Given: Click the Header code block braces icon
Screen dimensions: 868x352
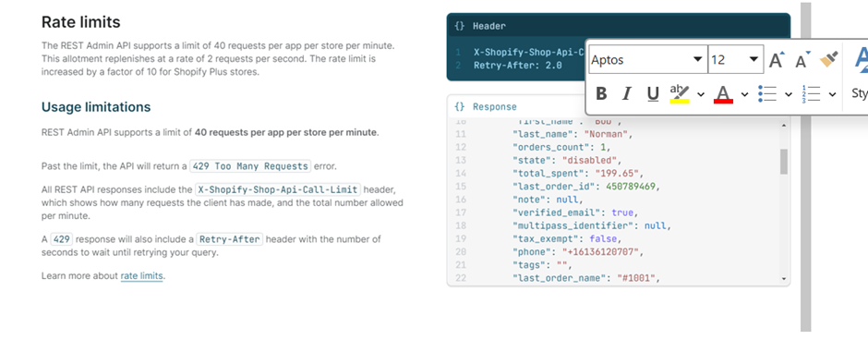Looking at the screenshot, I should (x=459, y=26).
